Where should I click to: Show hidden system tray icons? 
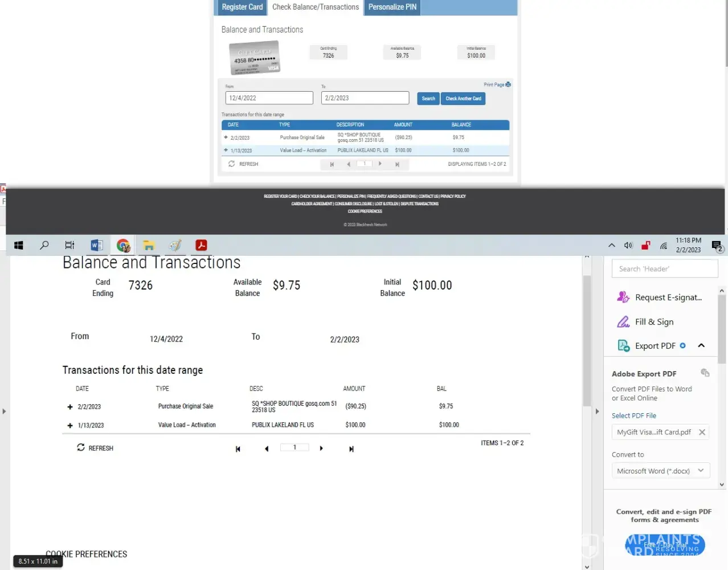coord(611,246)
